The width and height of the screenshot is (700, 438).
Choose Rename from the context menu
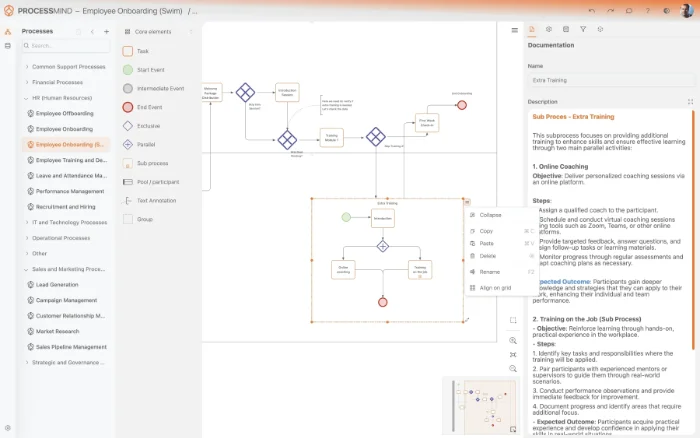tap(489, 272)
